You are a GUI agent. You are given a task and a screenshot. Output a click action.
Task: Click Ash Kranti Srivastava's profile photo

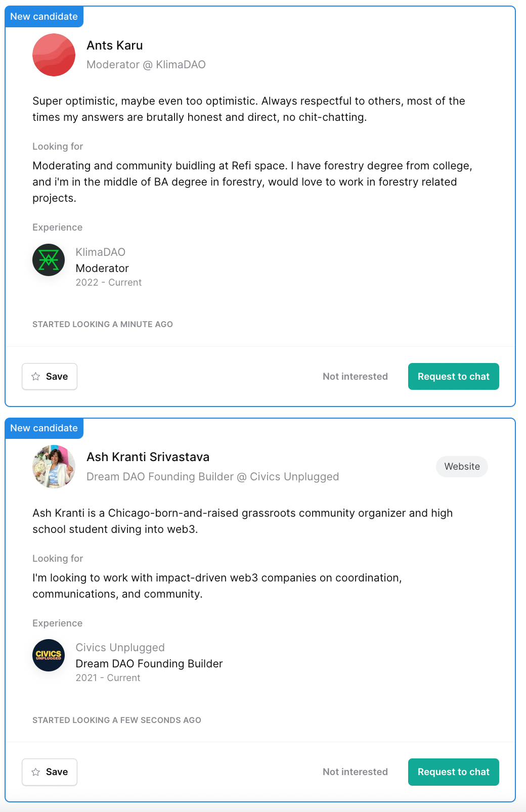pos(54,466)
